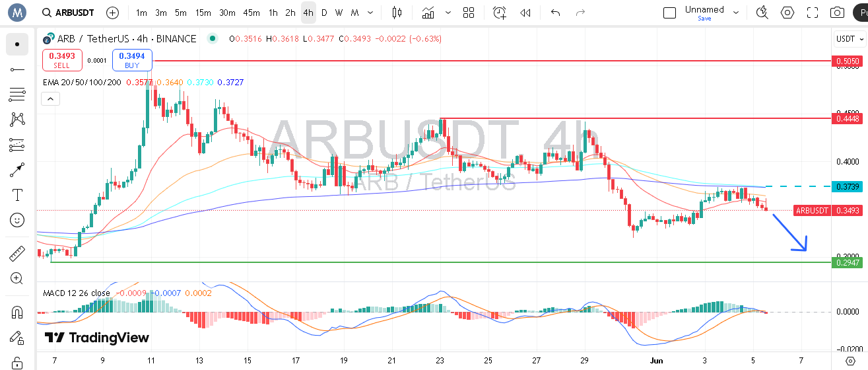Click the ARBUSDT 0.3493 last price label
This screenshot has height=370, width=868.
coord(828,210)
